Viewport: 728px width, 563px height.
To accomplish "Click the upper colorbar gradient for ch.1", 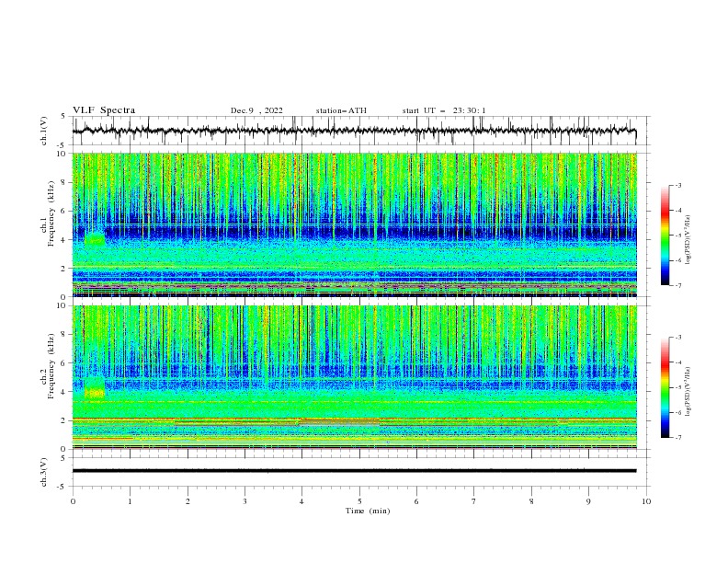I will tap(665, 236).
